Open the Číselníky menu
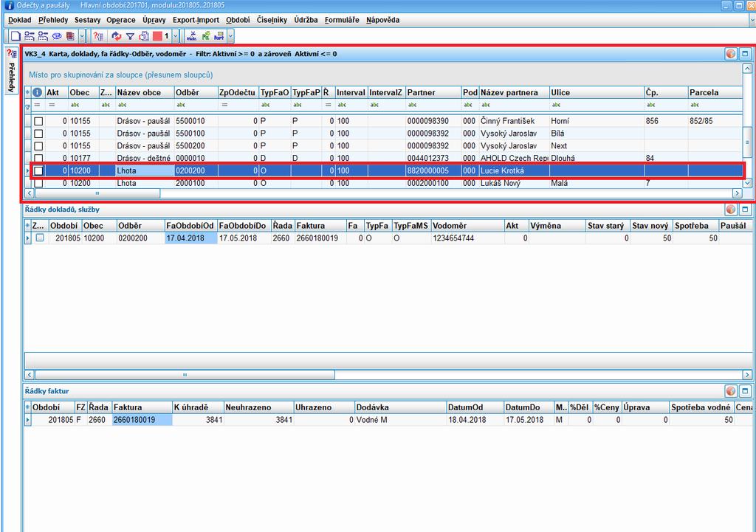 coord(272,20)
